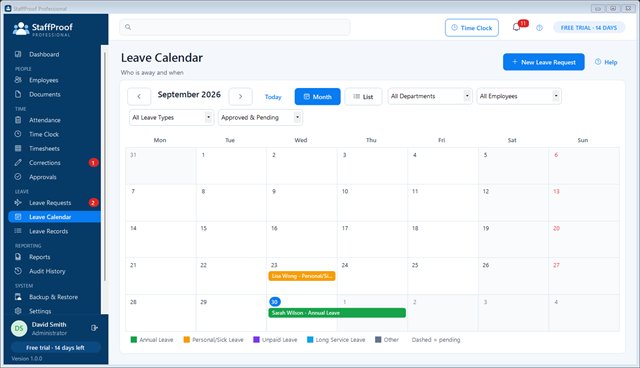The height and width of the screenshot is (368, 640).
Task: Open the notifications bell icon
Action: pos(516,27)
